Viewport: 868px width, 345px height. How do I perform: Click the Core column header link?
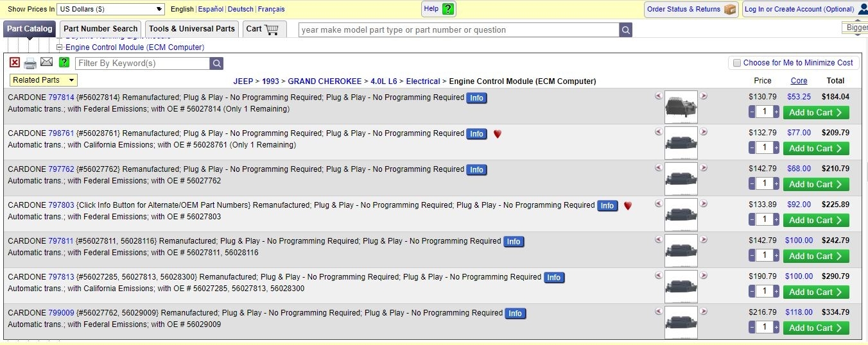[x=799, y=81]
